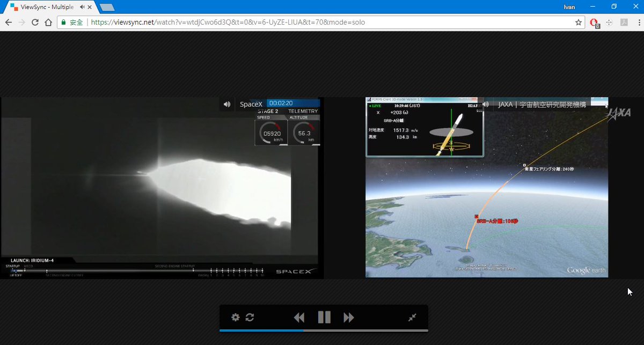Close the ViewSync tab
644x345 pixels.
coord(91,7)
